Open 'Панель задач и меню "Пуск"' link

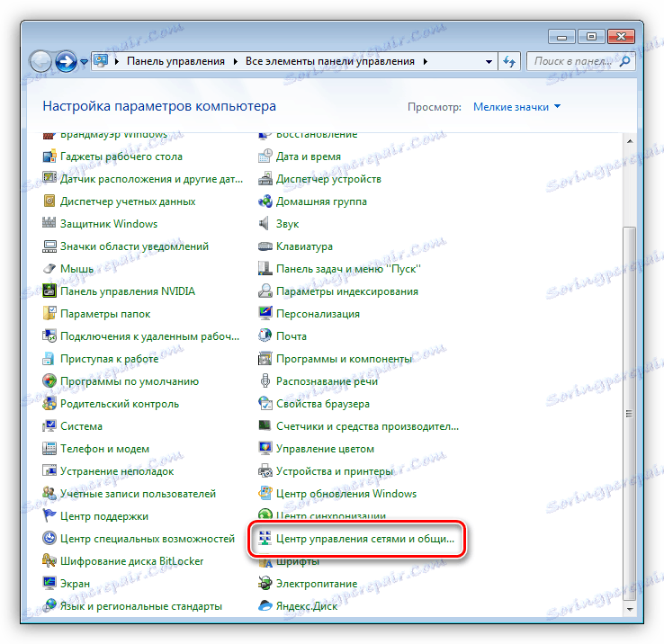pyautogui.click(x=348, y=269)
